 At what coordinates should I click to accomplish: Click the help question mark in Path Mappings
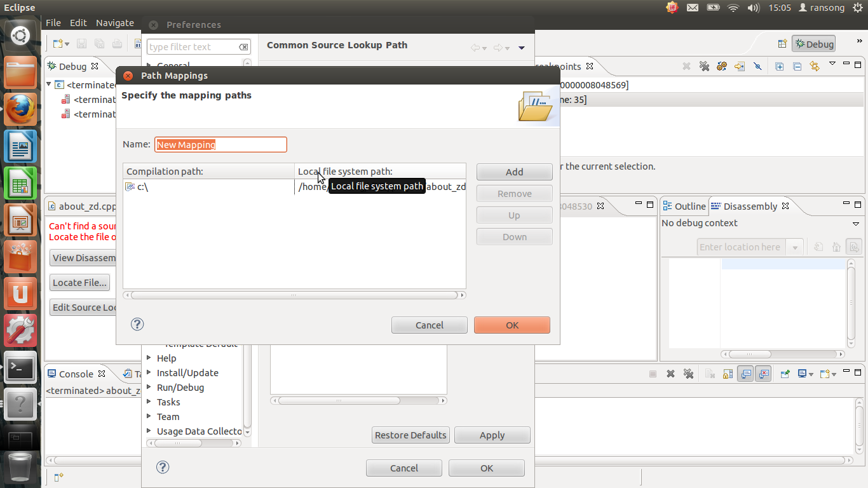(137, 324)
